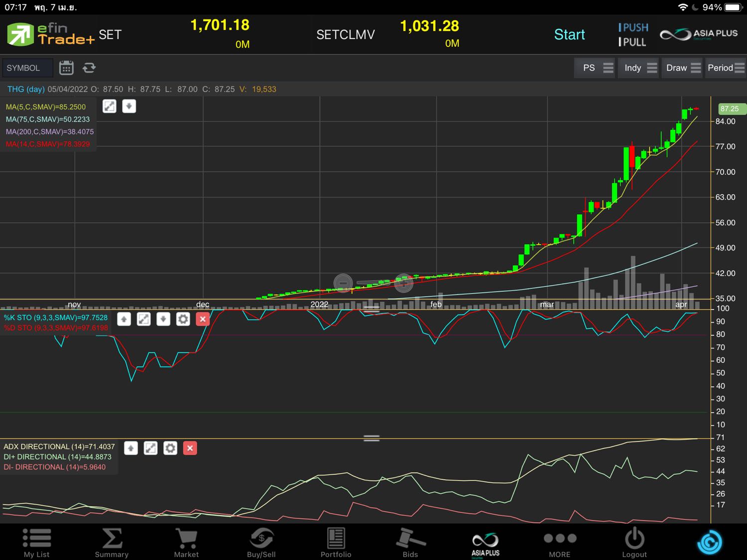Move the Stochastic panel up
747x560 pixels.
tap(124, 319)
